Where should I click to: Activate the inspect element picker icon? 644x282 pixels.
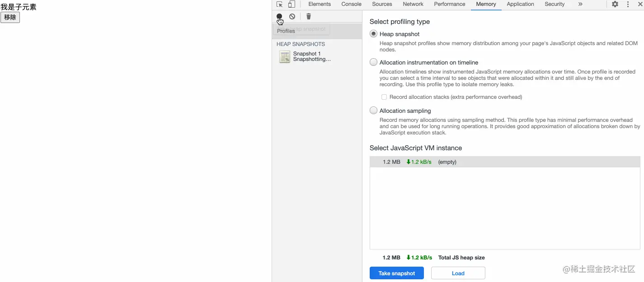(x=280, y=4)
